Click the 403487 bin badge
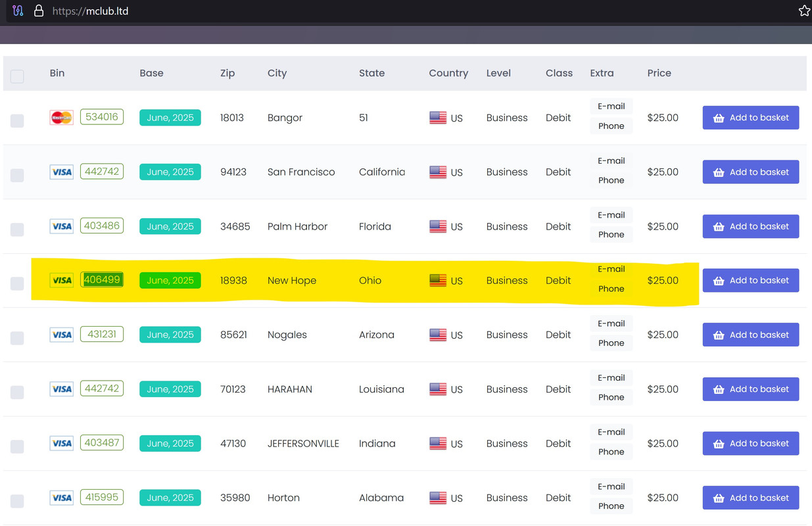812x526 pixels. pos(102,442)
